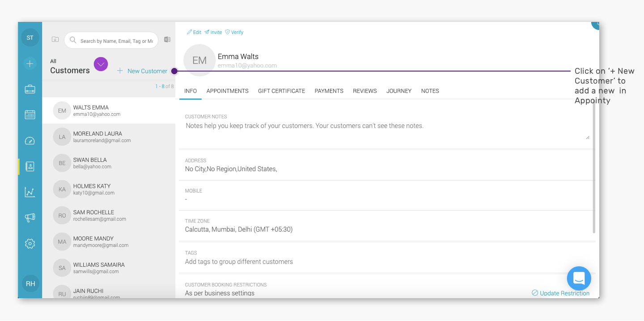The image size is (644, 321).
Task: Expand the purple All Customers dropdown
Action: (x=101, y=64)
